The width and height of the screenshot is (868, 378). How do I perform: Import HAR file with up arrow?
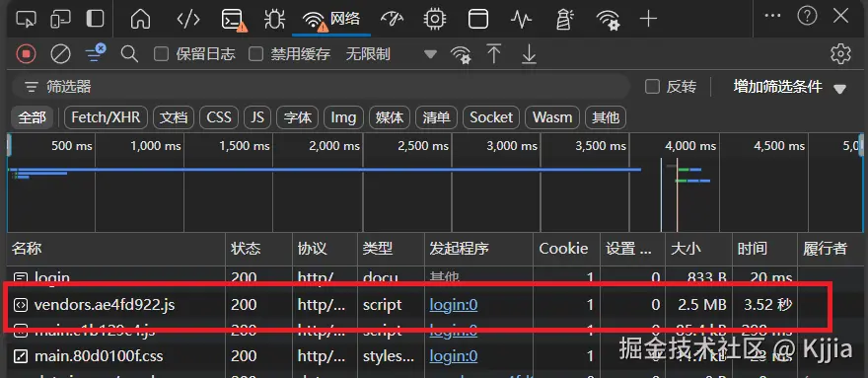point(494,53)
